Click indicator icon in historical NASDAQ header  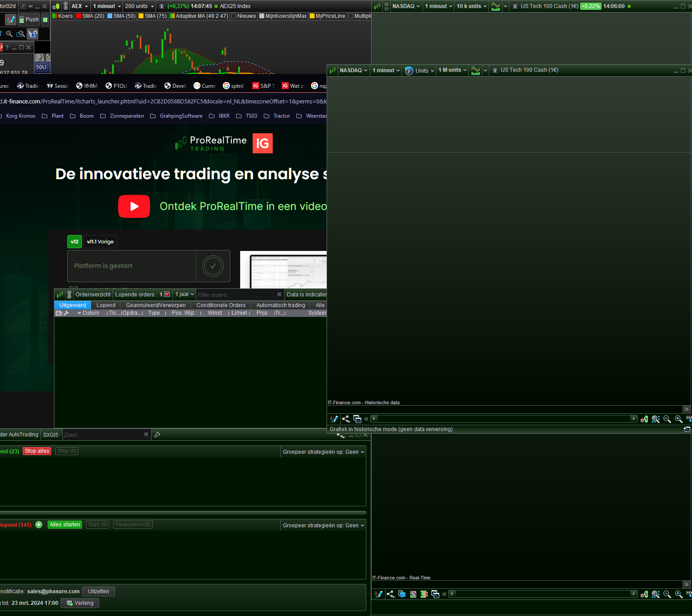(x=476, y=70)
